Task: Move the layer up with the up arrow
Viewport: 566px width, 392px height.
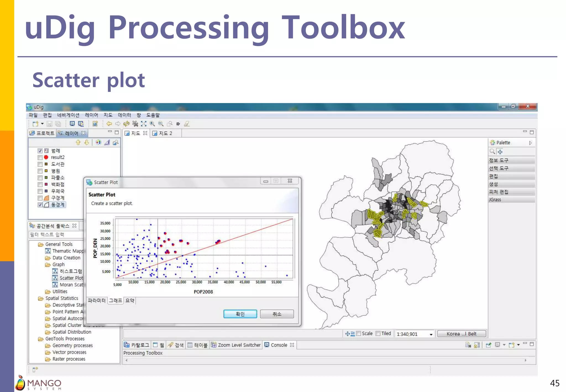Action: (78, 142)
